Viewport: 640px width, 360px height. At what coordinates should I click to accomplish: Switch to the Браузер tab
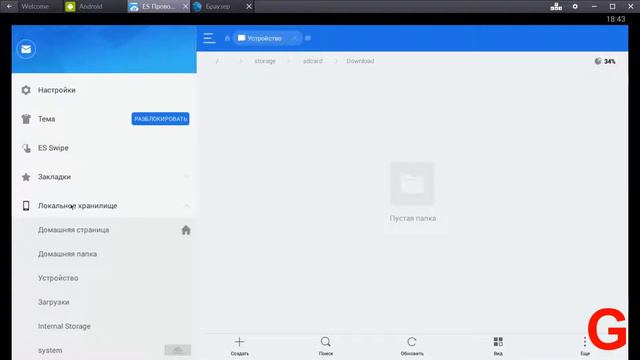coord(218,7)
